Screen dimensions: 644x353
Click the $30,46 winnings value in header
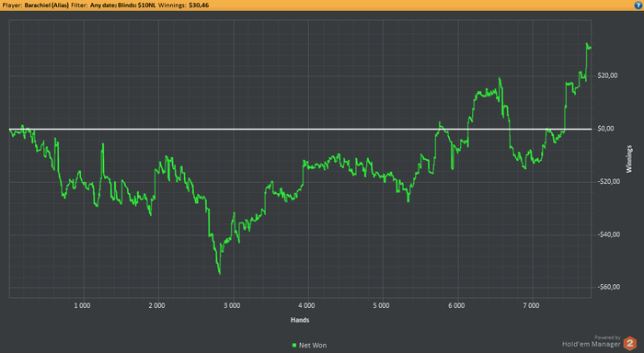[199, 6]
